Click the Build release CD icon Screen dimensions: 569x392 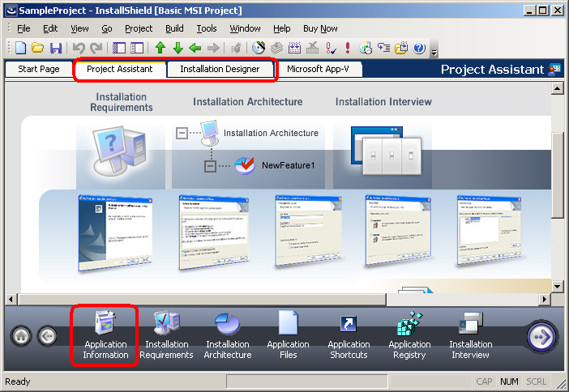point(259,48)
